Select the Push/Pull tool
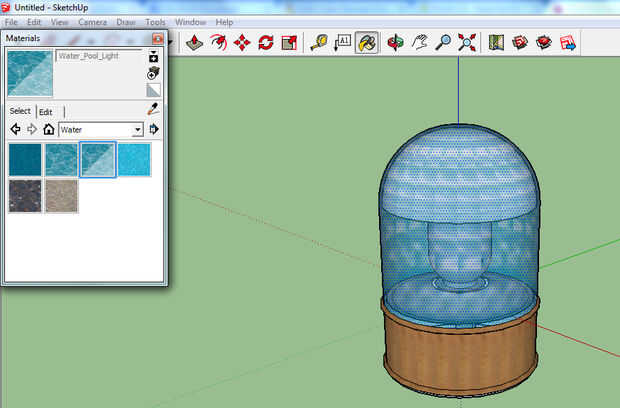620x408 pixels. pos(194,42)
